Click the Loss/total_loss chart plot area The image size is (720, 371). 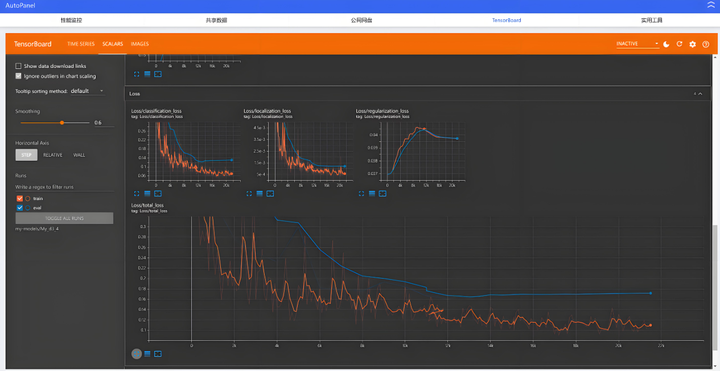(x=426, y=278)
